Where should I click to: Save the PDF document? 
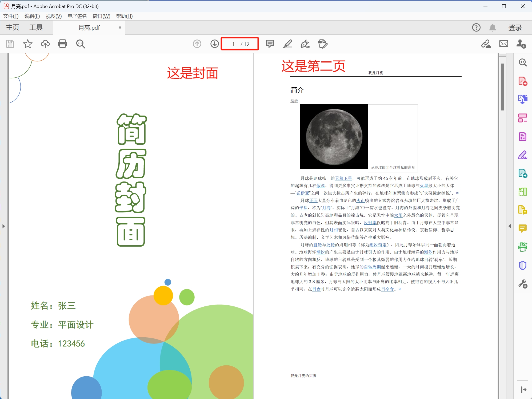click(10, 44)
